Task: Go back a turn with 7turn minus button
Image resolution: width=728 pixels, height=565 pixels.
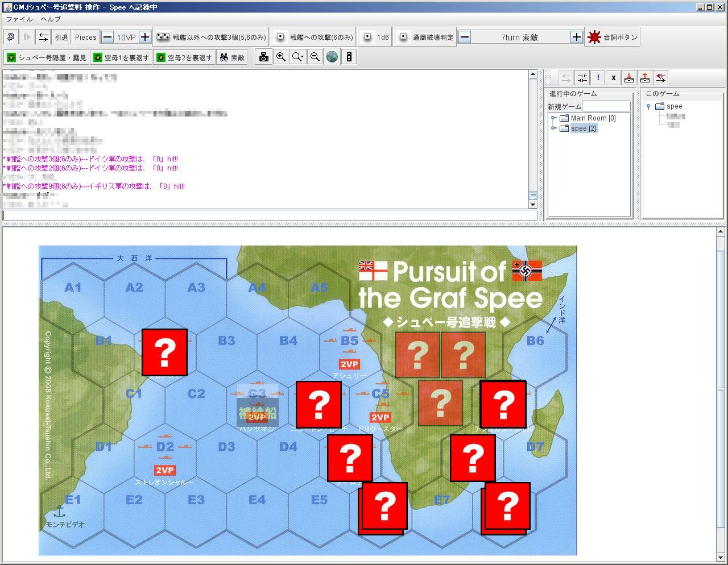Action: click(x=465, y=38)
